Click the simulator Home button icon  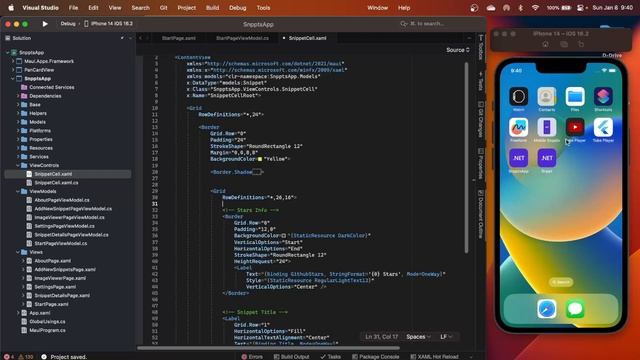(545, 44)
